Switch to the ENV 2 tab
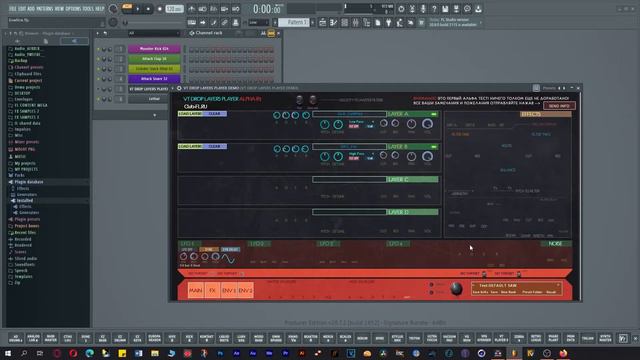Image resolution: width=640 pixels, height=360 pixels. click(245, 291)
